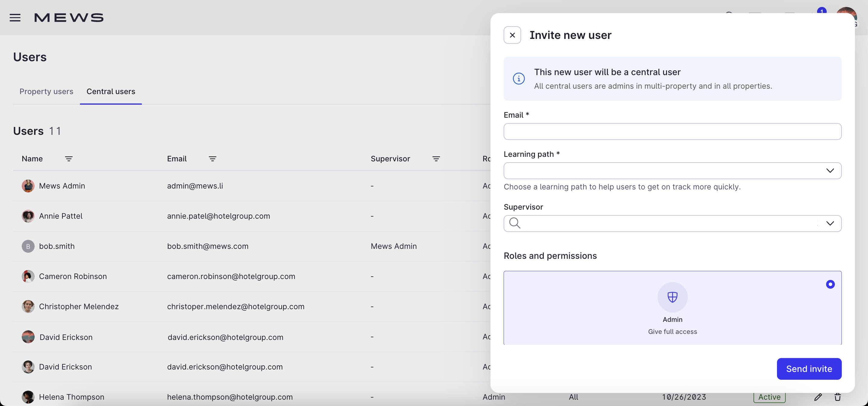Open the hamburger navigation menu
Image resolution: width=868 pixels, height=406 pixels.
tap(15, 17)
